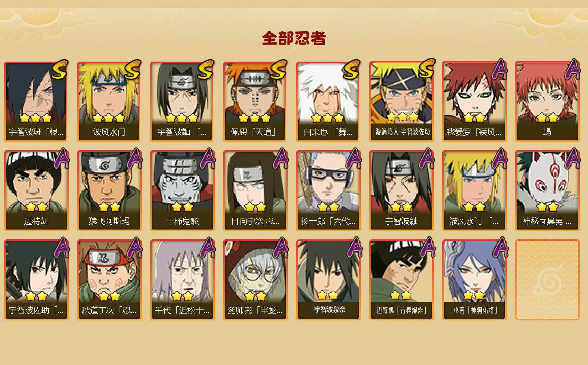
Task: Click the star rating on 漩涡鸣人·宇智波佐助 card
Action: point(402,117)
